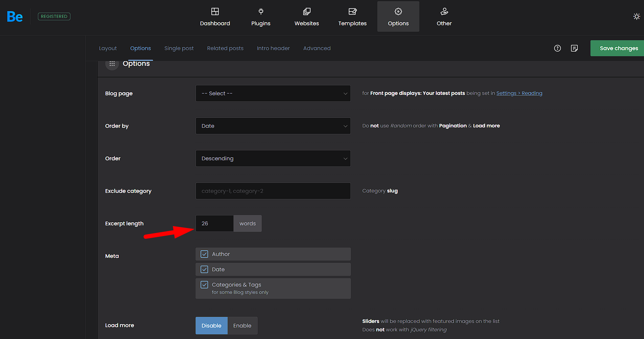This screenshot has height=339, width=644.
Task: Uncheck the Categories & Tags checkbox
Action: (x=204, y=285)
